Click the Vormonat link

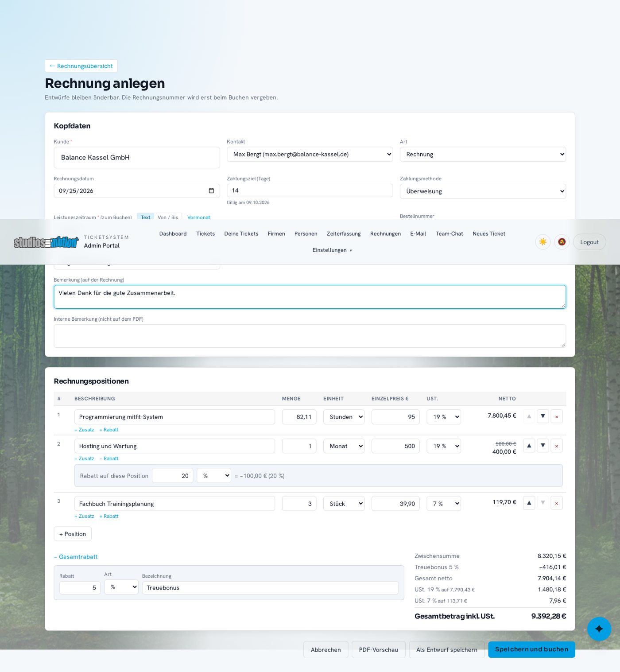[198, 217]
